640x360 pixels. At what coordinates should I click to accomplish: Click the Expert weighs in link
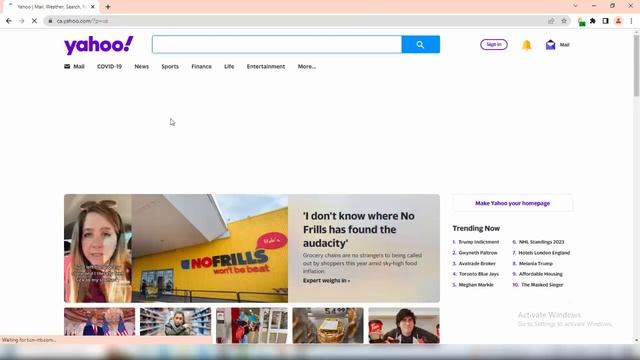(326, 280)
